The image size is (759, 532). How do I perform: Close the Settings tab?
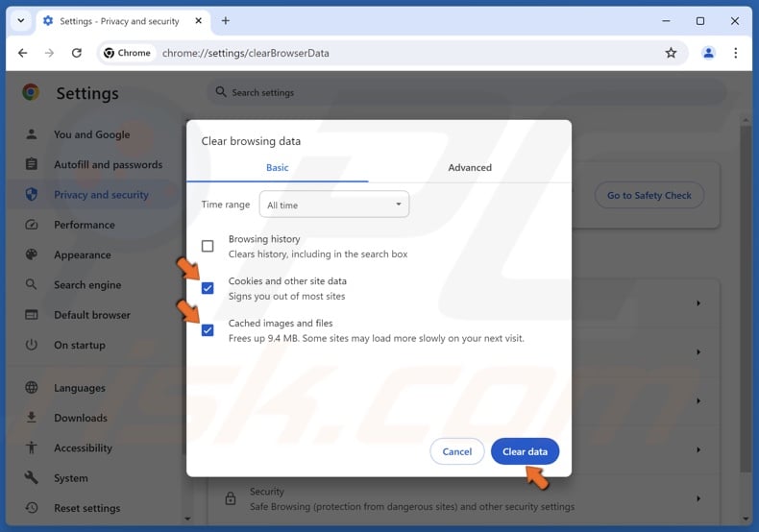[199, 21]
